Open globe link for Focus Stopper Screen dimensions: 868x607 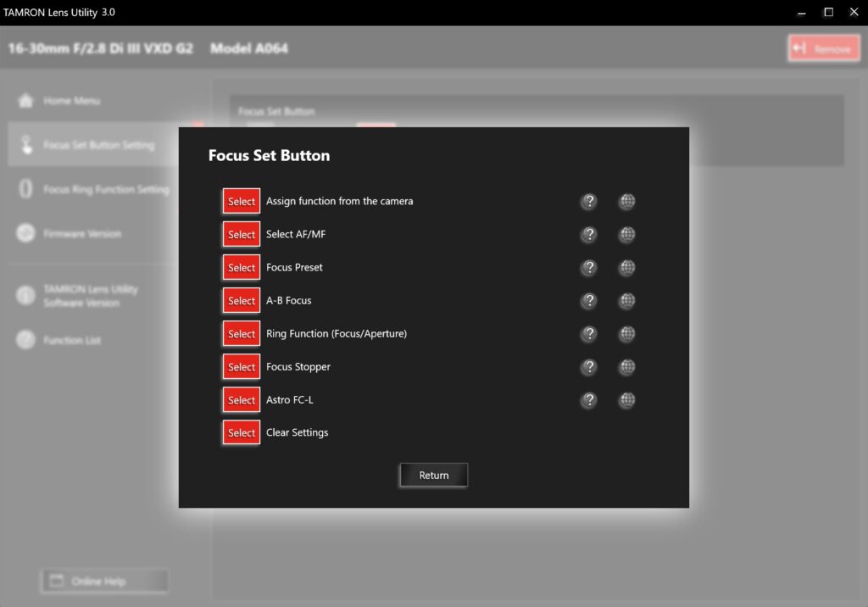(x=626, y=366)
